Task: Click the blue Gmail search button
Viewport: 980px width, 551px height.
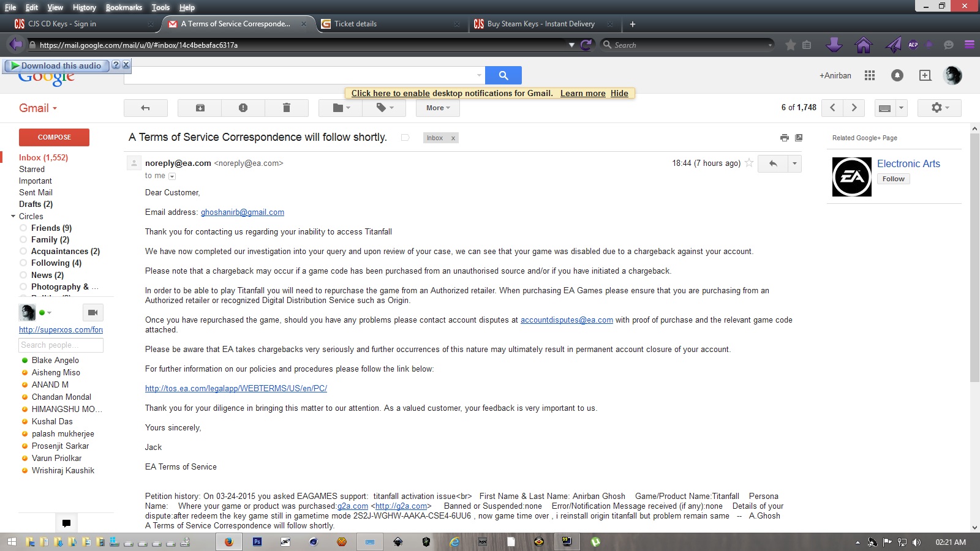Action: pyautogui.click(x=503, y=75)
